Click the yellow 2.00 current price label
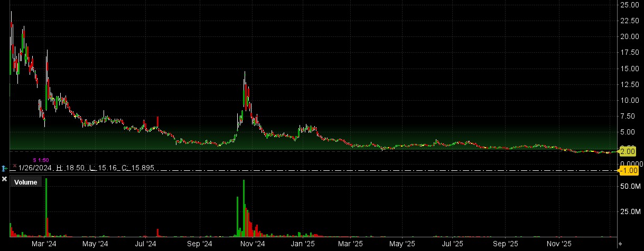644x251 pixels. pos(627,151)
